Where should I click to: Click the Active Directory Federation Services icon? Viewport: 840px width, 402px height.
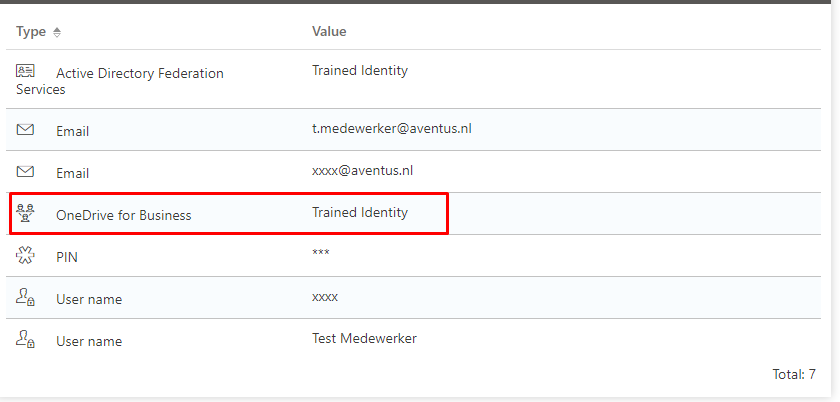click(26, 71)
